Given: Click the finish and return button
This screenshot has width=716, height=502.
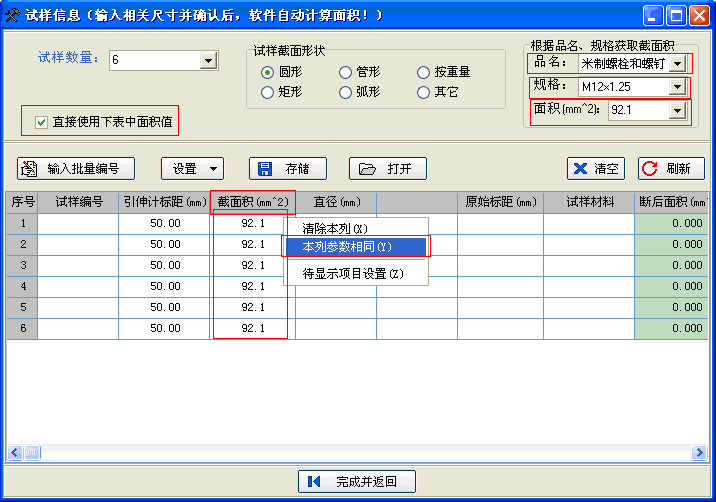Looking at the screenshot, I should point(357,482).
